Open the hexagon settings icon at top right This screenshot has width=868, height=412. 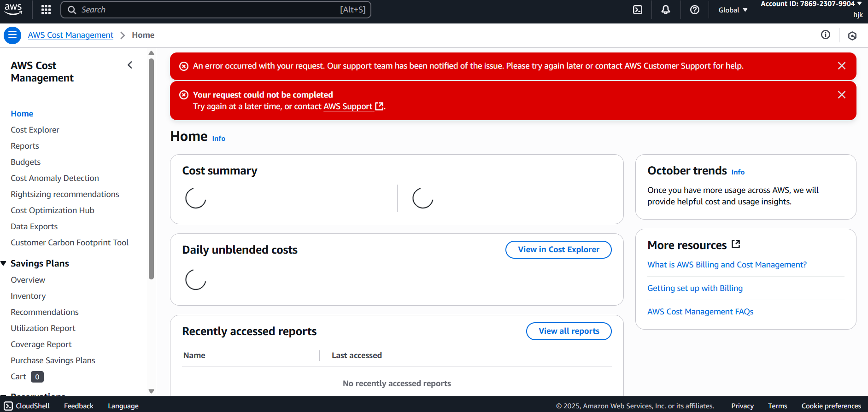point(852,35)
